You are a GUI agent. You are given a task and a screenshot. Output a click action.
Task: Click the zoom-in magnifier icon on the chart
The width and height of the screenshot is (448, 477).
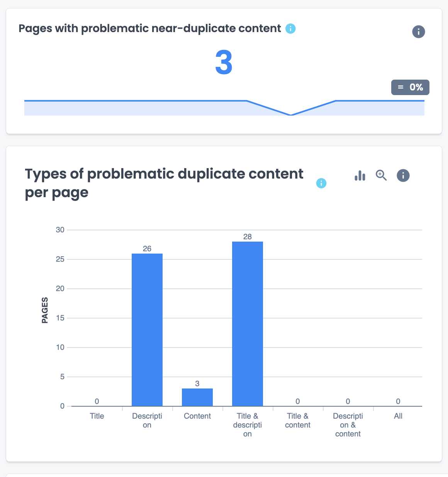click(381, 175)
